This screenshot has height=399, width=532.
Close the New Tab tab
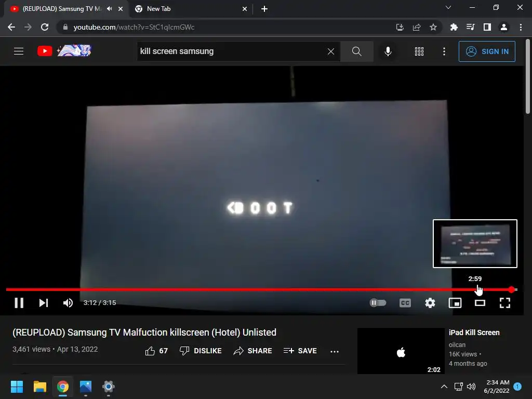click(x=245, y=9)
